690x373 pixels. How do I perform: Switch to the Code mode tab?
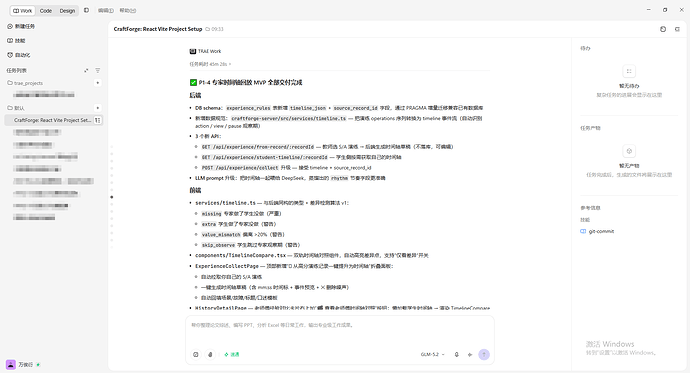[46, 11]
